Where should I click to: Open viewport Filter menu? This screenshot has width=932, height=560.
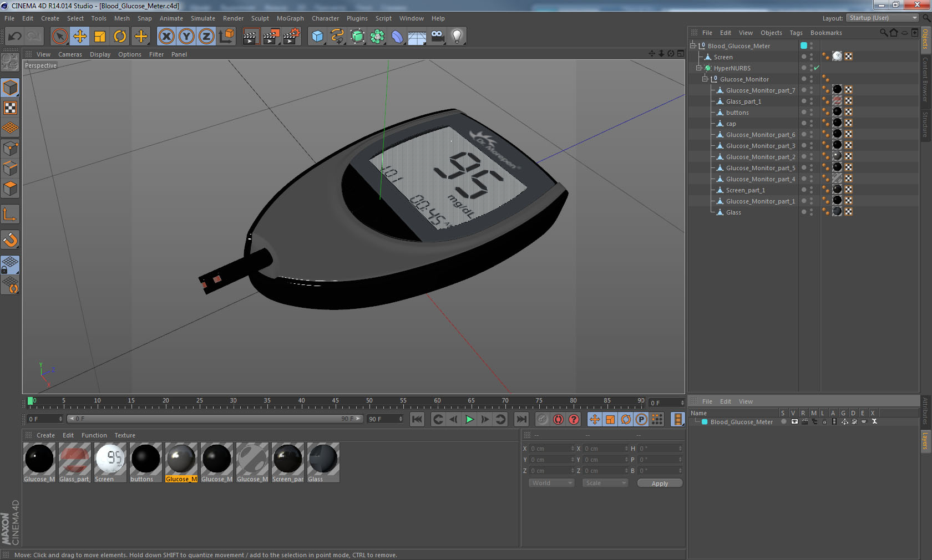[x=156, y=54]
